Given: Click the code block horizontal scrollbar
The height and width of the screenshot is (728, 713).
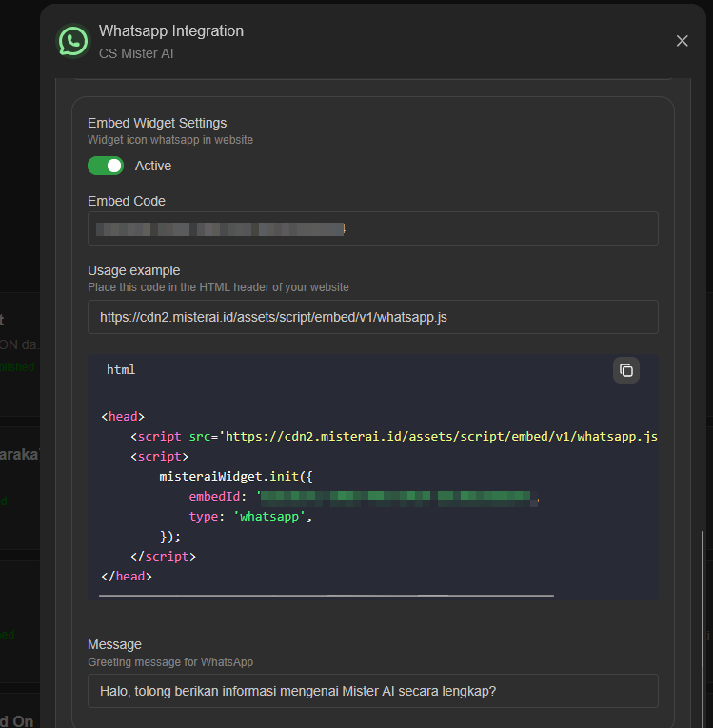Looking at the screenshot, I should [326, 596].
